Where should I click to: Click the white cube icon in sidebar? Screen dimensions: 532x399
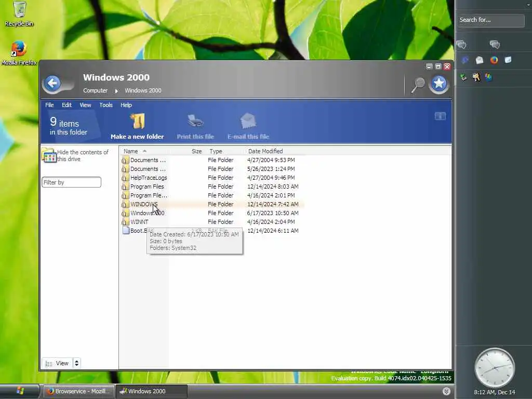tap(508, 60)
